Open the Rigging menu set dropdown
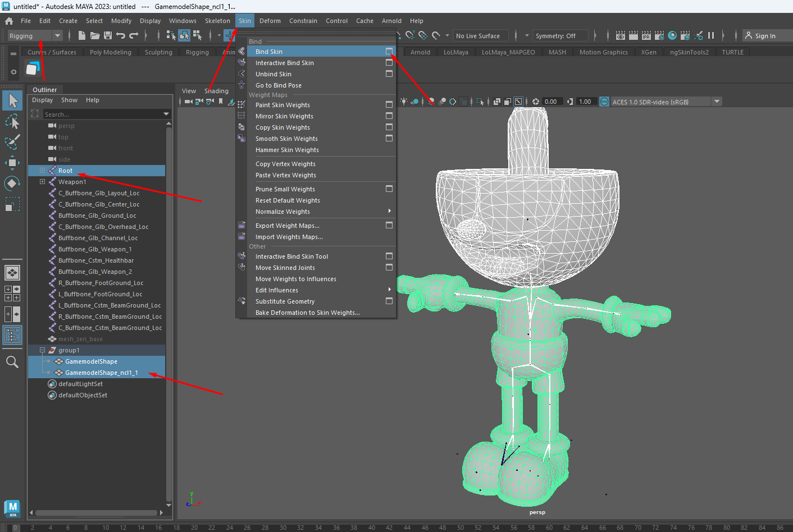This screenshot has height=532, width=793. (35, 36)
